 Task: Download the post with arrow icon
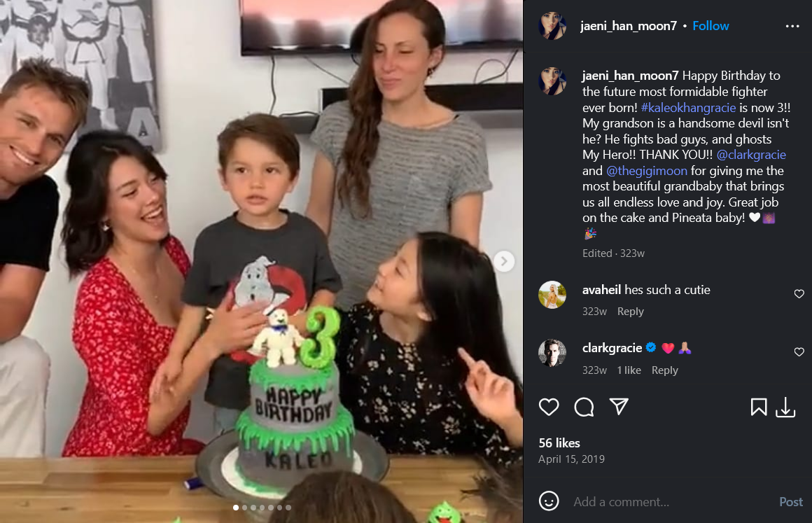pos(785,407)
